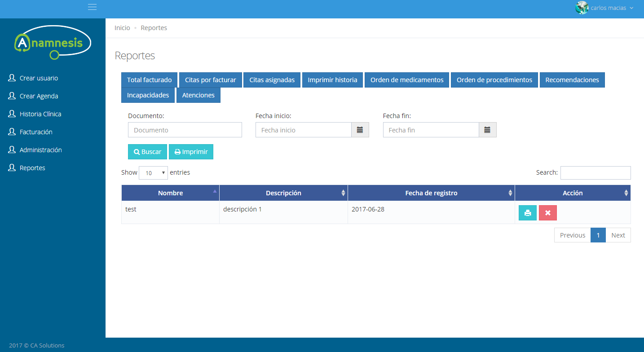Focus the table Search box
Screen dimensions: 644x352
595,173
